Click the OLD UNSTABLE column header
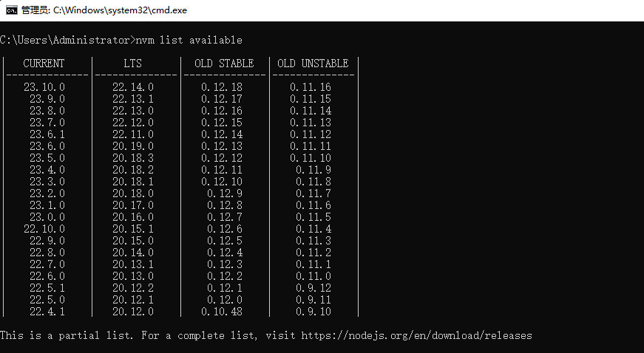The height and width of the screenshot is (353, 644). point(313,64)
